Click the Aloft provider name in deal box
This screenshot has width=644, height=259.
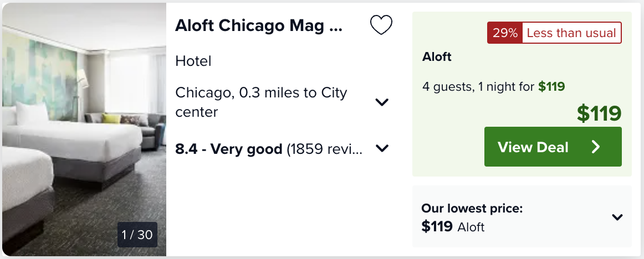coord(437,56)
